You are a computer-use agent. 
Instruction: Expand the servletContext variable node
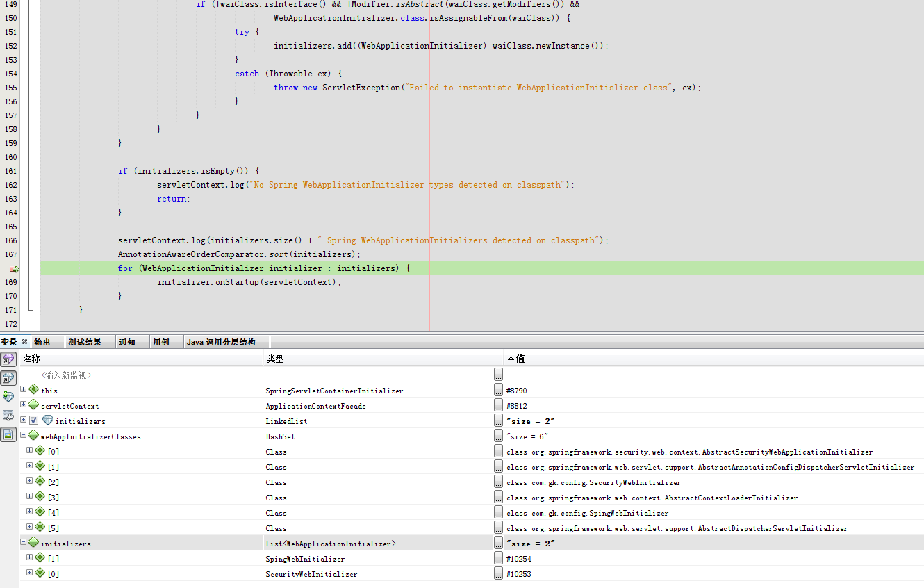tap(23, 405)
